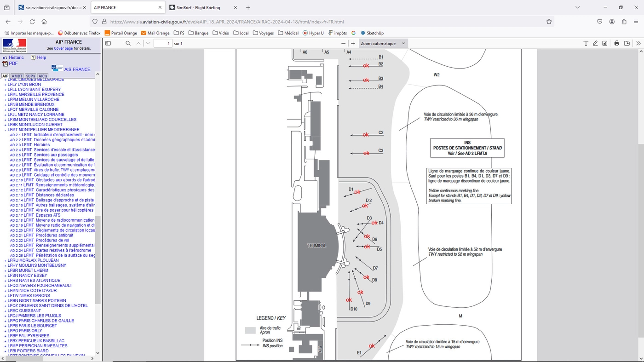Click the AIS FRANCE logo
This screenshot has height=362, width=644.
click(x=57, y=67)
